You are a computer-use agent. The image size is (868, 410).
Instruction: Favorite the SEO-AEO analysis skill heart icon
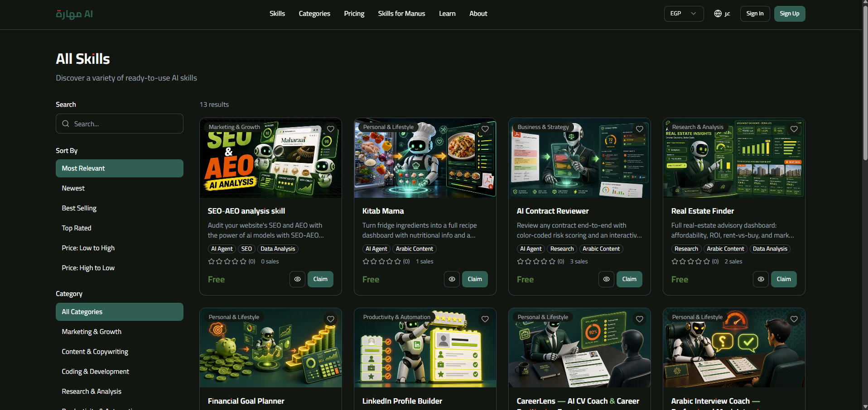coord(331,129)
